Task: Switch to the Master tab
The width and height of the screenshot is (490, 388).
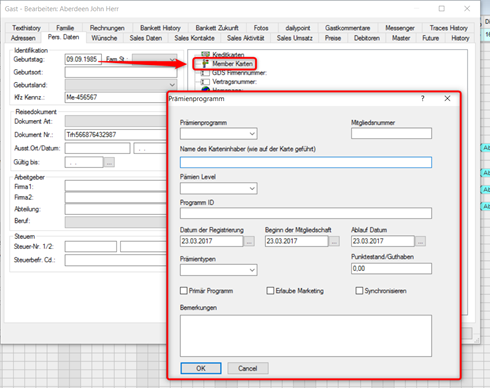Action: click(x=401, y=38)
